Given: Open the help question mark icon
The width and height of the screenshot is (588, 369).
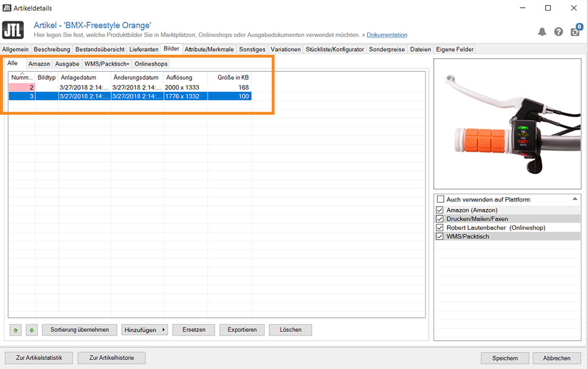Looking at the screenshot, I should (x=559, y=32).
